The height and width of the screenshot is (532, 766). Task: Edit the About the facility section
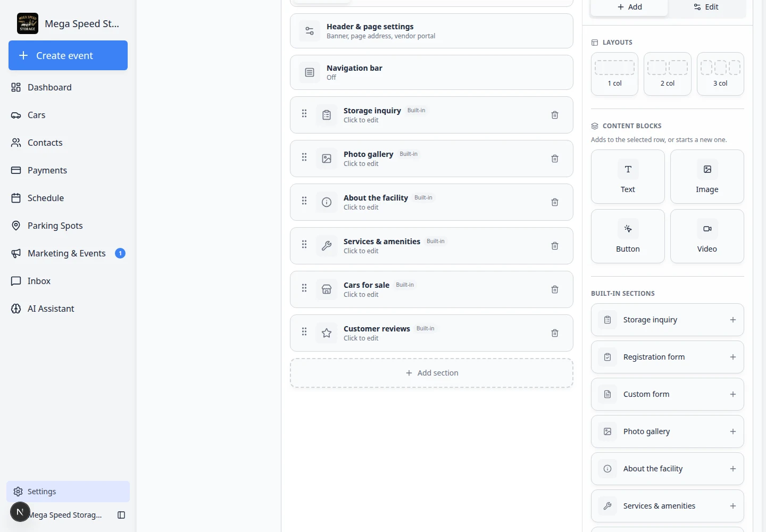click(431, 202)
